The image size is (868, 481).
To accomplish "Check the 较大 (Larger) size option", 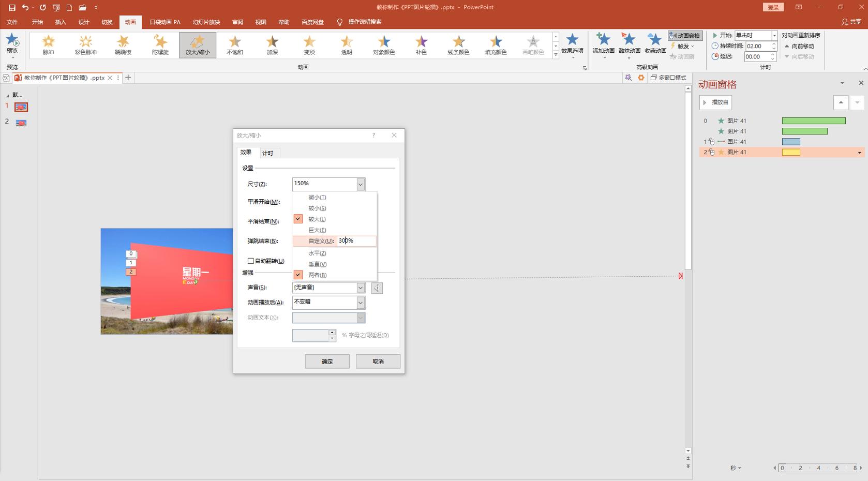I will coord(317,219).
